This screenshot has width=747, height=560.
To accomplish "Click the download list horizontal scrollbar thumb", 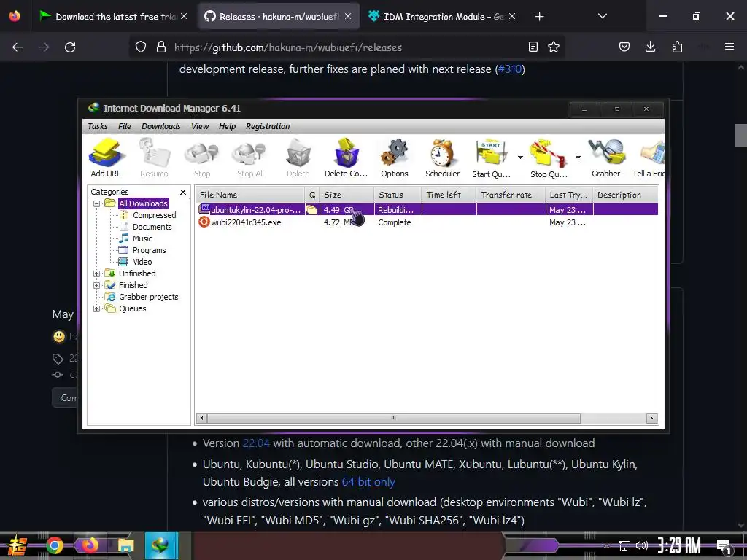I will pos(393,418).
